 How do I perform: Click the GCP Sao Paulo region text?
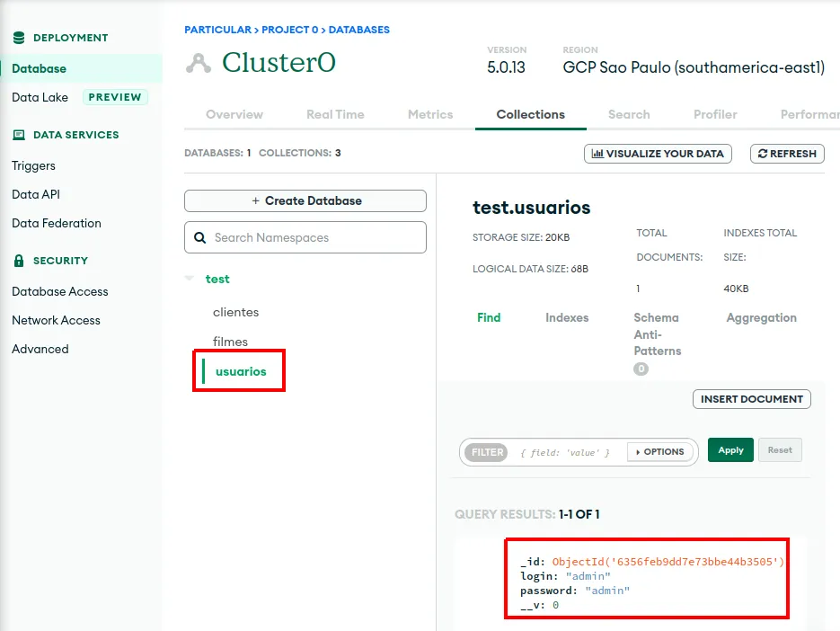tap(694, 67)
